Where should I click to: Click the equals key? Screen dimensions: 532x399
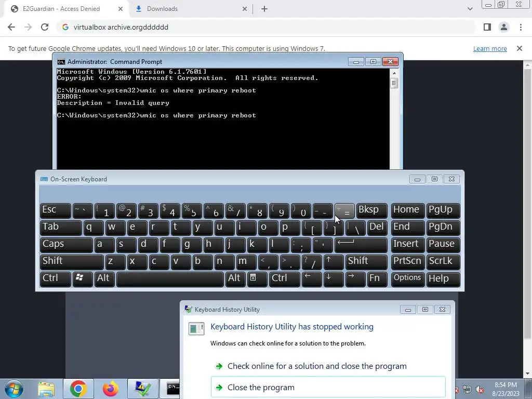click(345, 210)
